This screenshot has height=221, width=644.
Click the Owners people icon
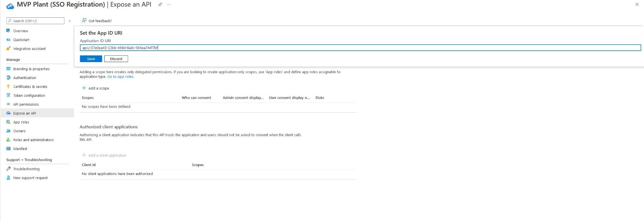(x=8, y=131)
